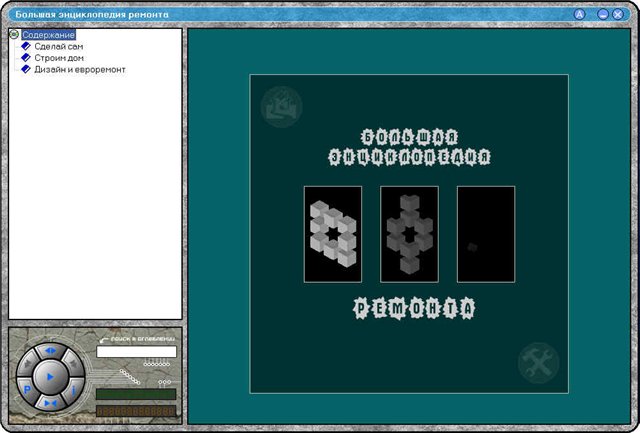Click the faded house logo in the content corner

(280, 106)
